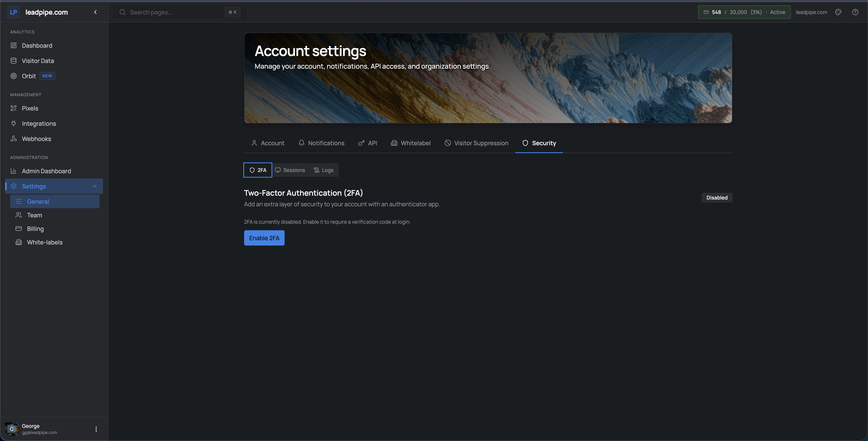The image size is (868, 441).
Task: Collapse the Settings section in the sidebar
Action: point(94,186)
